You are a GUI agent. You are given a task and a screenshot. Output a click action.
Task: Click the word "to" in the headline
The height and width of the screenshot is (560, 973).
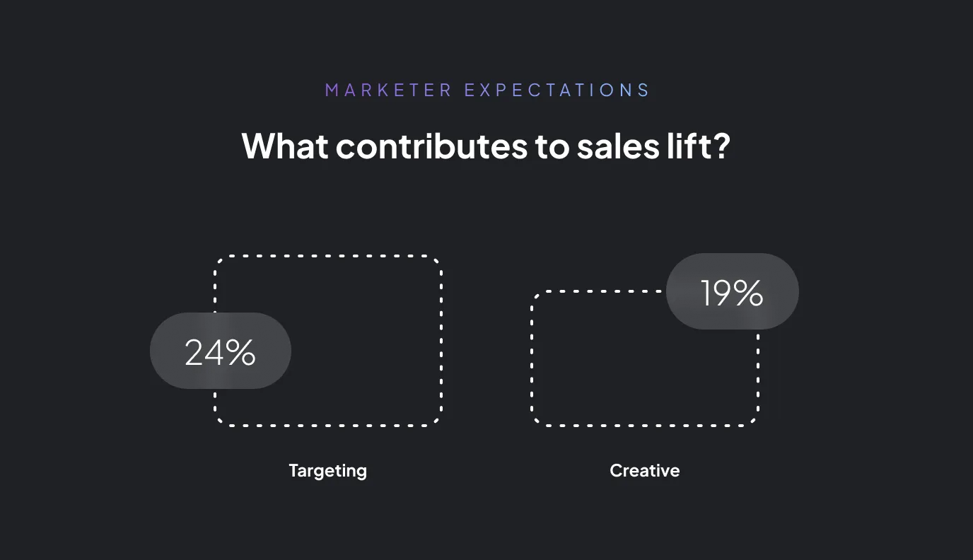(x=552, y=146)
